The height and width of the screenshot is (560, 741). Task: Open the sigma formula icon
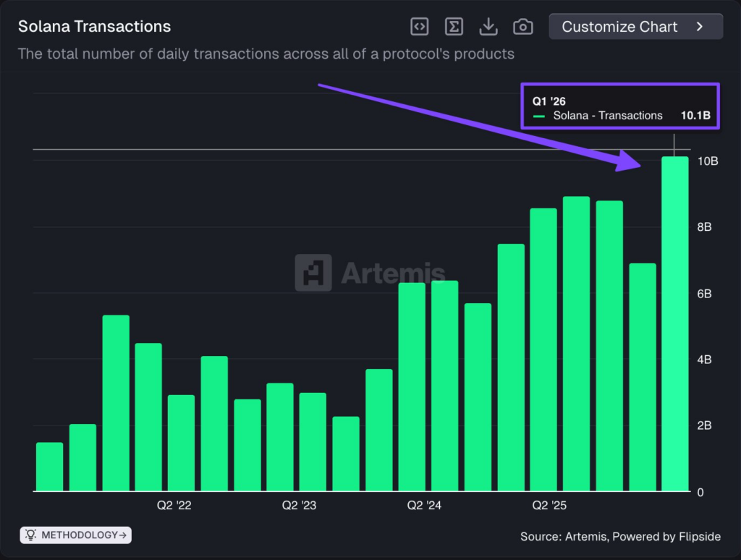[x=454, y=26]
